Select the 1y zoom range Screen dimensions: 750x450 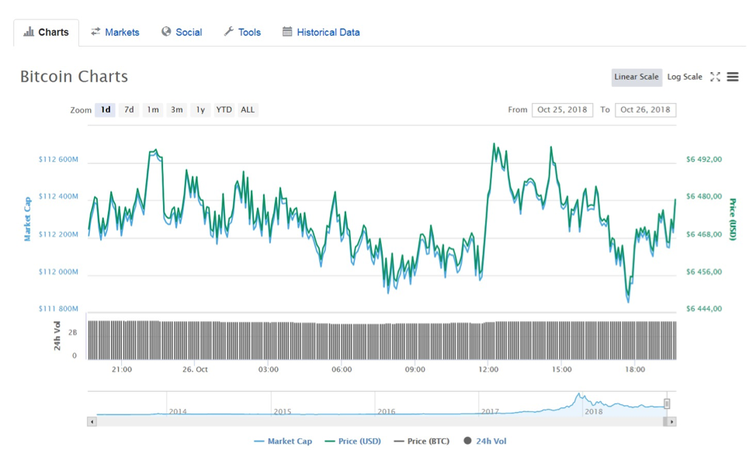200,110
